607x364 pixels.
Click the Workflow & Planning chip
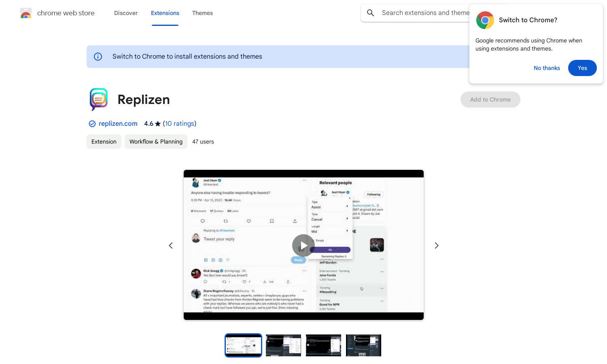coord(156,142)
